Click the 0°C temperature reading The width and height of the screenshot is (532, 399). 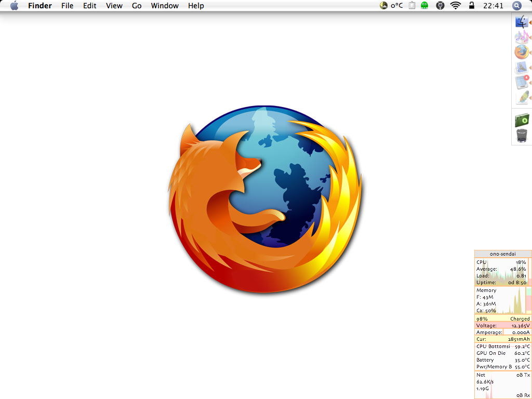(x=396, y=6)
